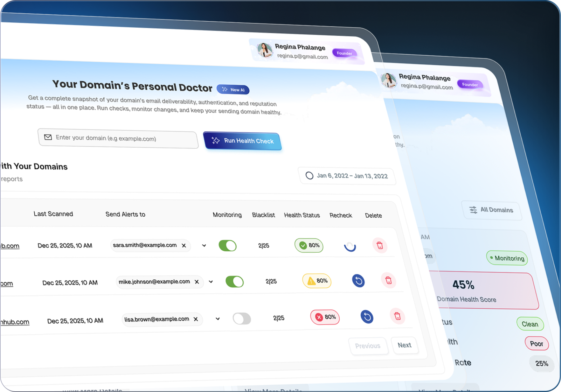The width and height of the screenshot is (561, 392).
Task: Expand alert recipients dropdown for mike.johnson
Action: [x=211, y=282]
